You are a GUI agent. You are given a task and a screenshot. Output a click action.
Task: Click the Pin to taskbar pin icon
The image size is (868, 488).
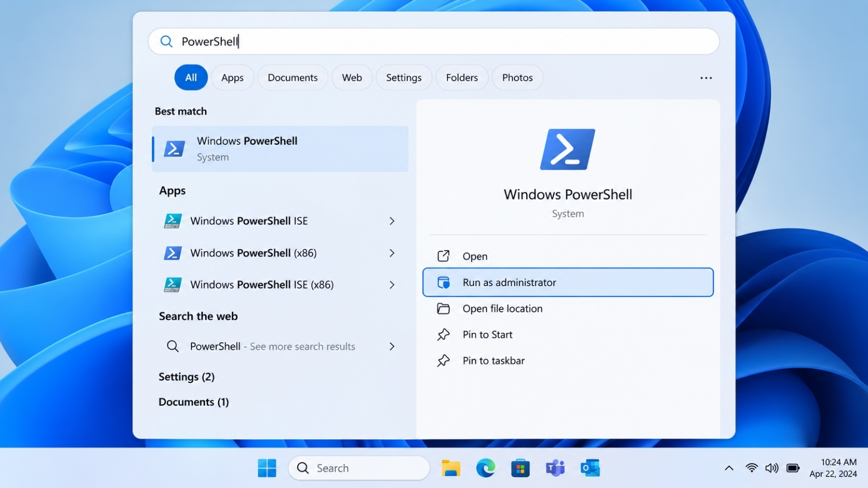[x=443, y=361]
